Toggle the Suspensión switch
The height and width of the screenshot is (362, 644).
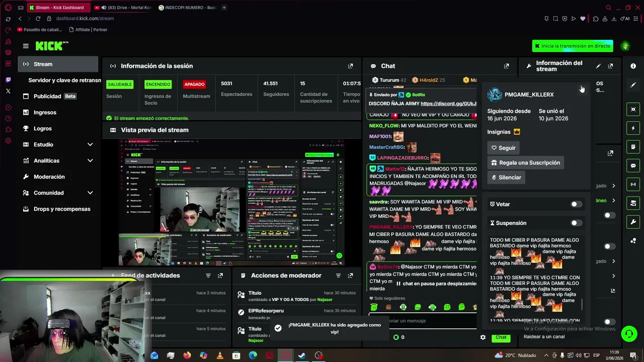(576, 223)
